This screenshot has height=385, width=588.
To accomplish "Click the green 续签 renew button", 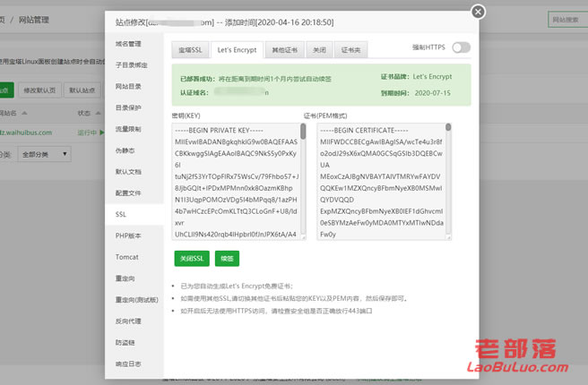I will tap(227, 259).
